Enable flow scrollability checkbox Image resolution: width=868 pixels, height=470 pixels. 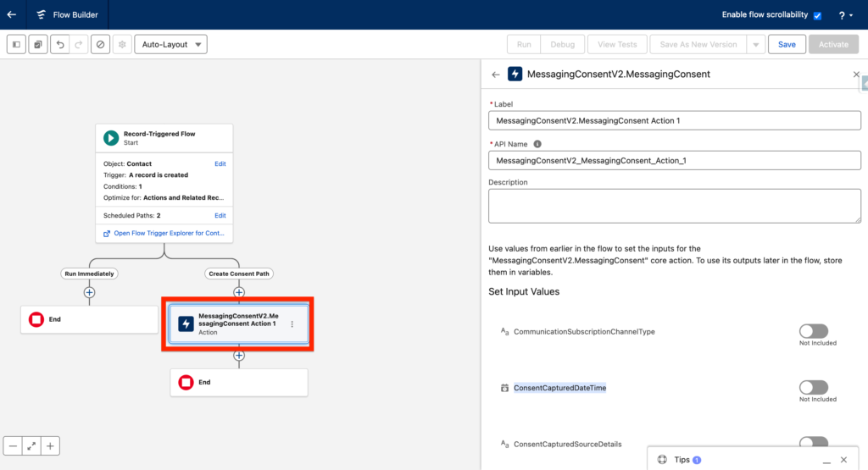(817, 15)
